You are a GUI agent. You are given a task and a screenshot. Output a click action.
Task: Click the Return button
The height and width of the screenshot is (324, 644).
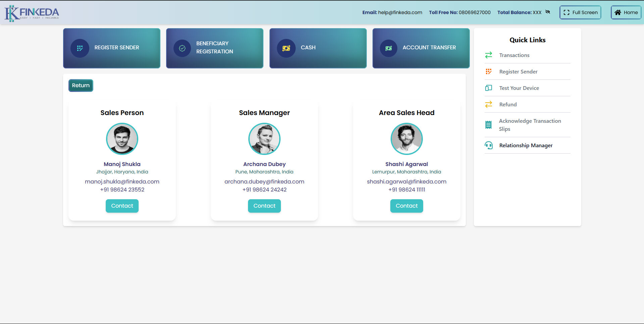click(81, 86)
